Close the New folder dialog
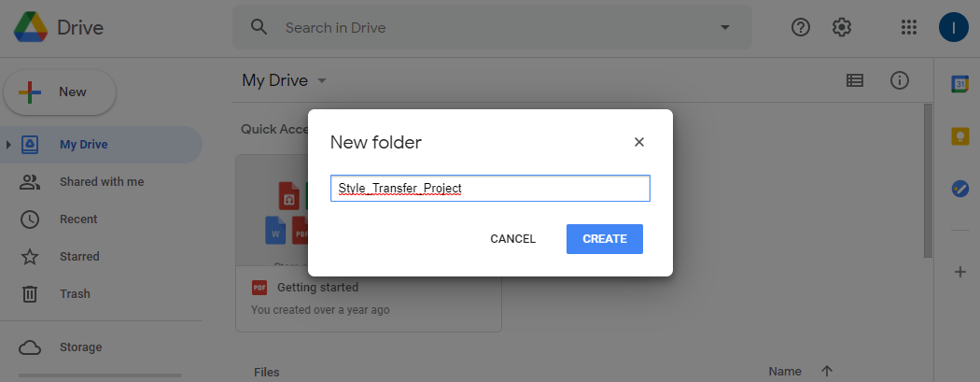This screenshot has width=980, height=382. pyautogui.click(x=638, y=142)
